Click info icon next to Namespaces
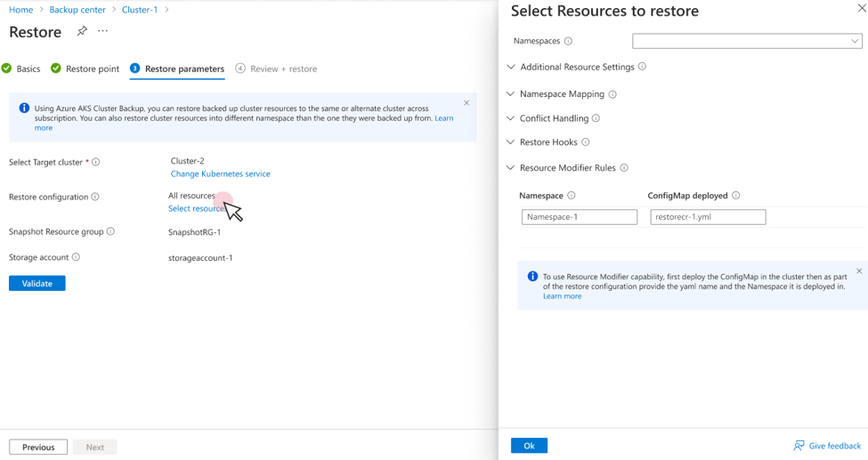The height and width of the screenshot is (460, 868). point(568,41)
